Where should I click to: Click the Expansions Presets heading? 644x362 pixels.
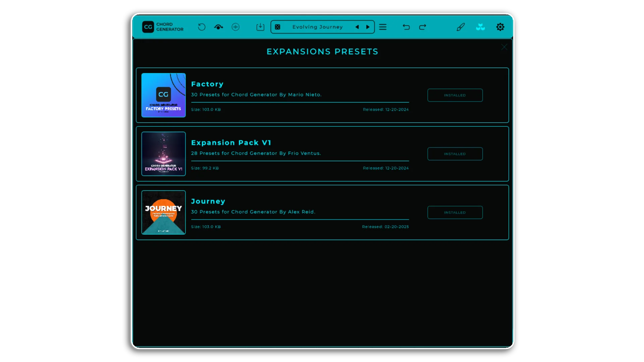click(x=322, y=52)
